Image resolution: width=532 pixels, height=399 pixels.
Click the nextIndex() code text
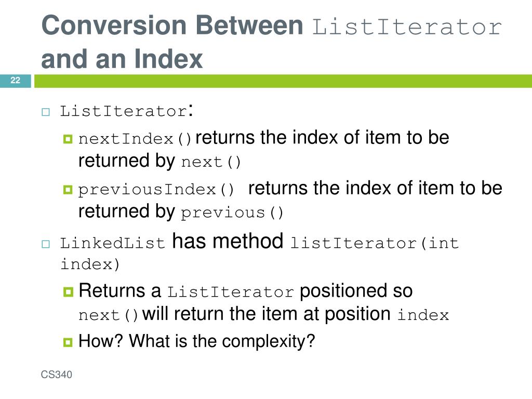point(136,139)
